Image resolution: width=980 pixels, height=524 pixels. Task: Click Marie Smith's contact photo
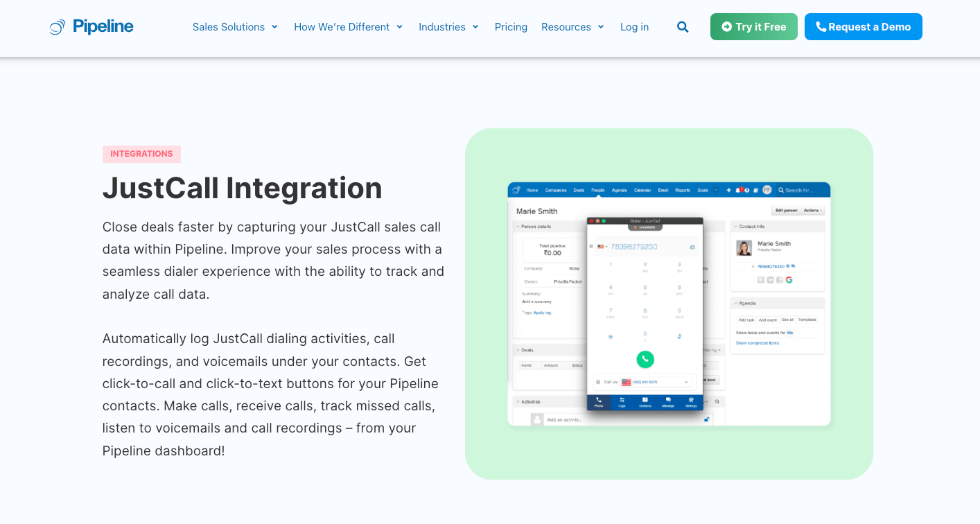[744, 248]
